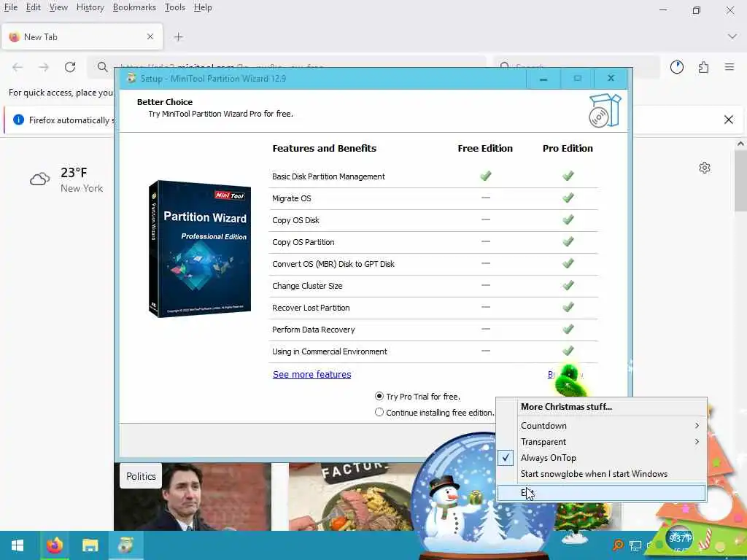Expand the list all tabs chevron
Viewport: 747px width, 560px height.
click(732, 36)
